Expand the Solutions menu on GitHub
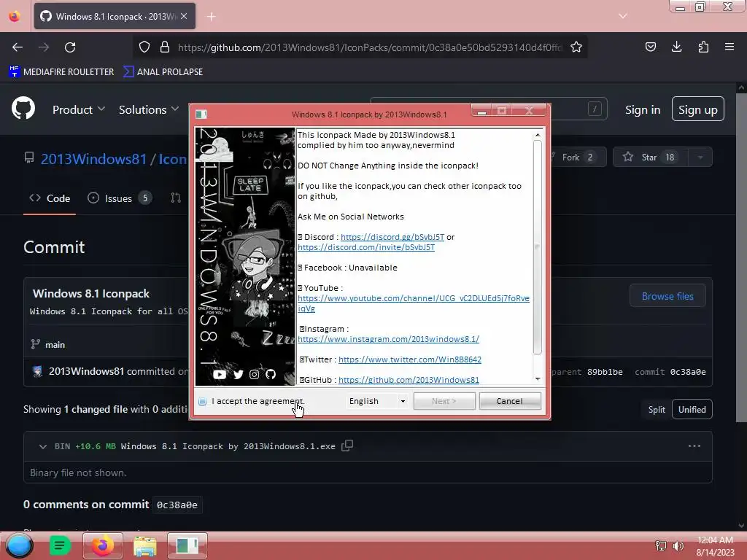Image resolution: width=747 pixels, height=560 pixels. pos(149,109)
